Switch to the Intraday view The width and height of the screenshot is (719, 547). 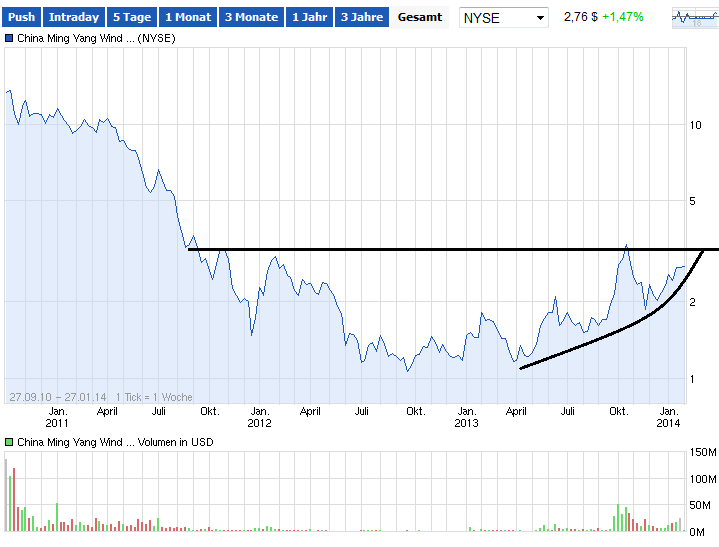tap(74, 18)
